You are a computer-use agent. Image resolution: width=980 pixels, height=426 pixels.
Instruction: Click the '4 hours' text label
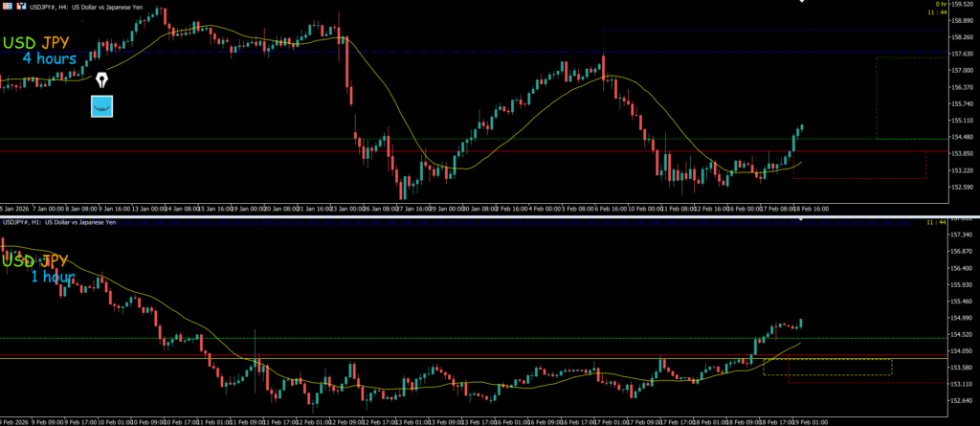50,58
